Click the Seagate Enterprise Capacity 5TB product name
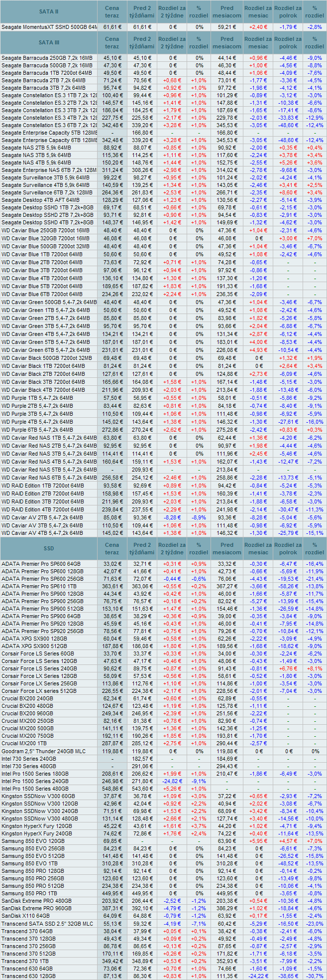Viewport: 327px width, 980px height. (x=49, y=133)
